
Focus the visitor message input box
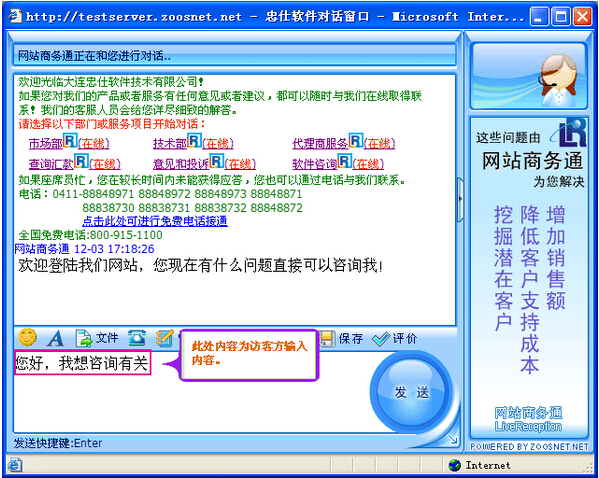[x=191, y=392]
